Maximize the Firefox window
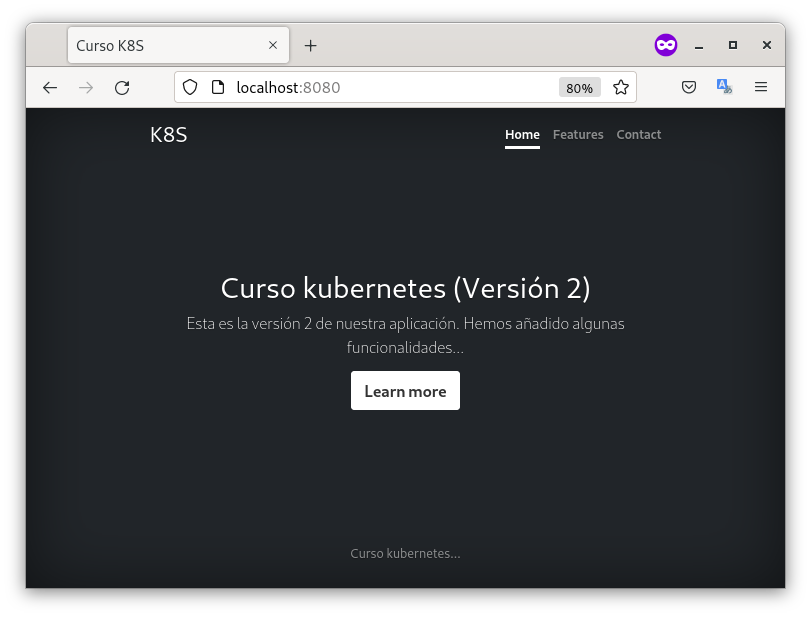Viewport: 811px width, 617px height. click(733, 46)
